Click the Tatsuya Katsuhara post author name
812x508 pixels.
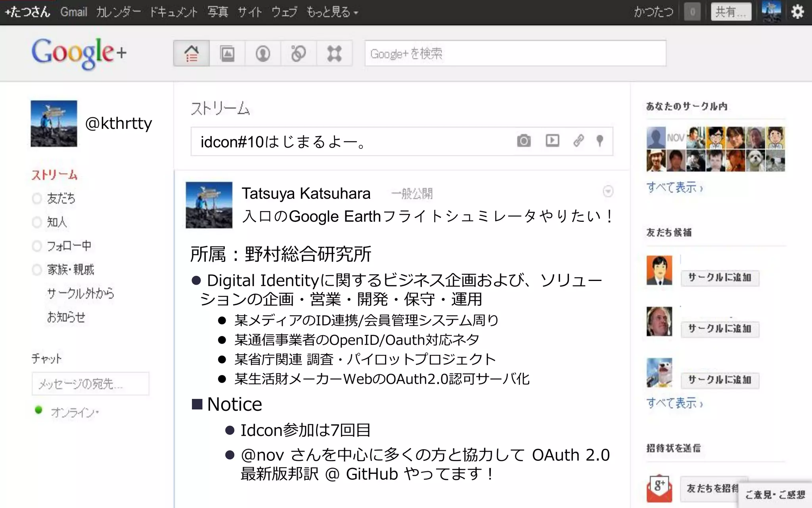(306, 193)
